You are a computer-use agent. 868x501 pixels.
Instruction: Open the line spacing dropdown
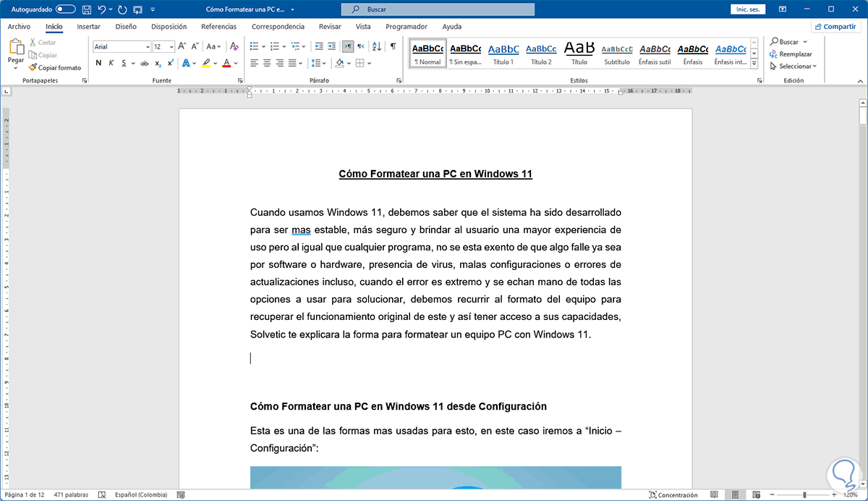(323, 63)
